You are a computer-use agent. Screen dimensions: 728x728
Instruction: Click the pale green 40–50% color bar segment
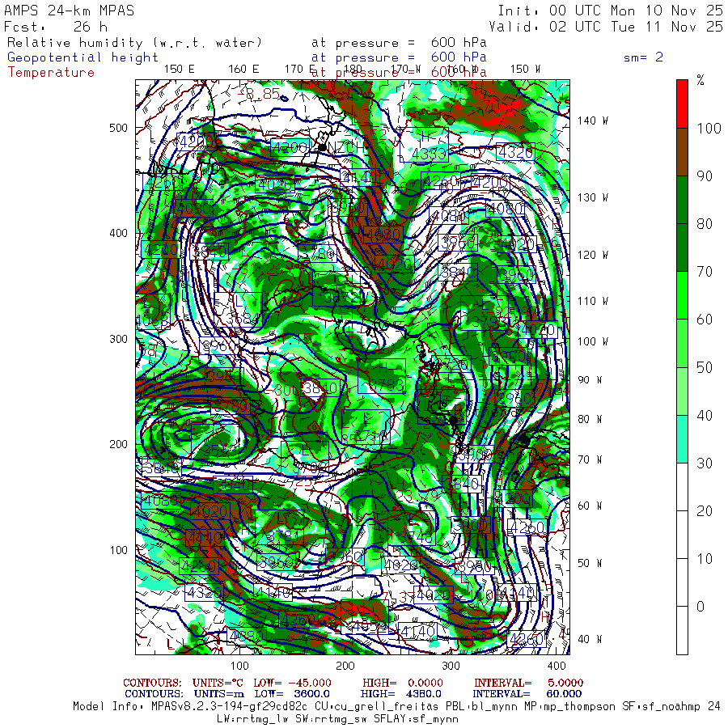(x=682, y=391)
